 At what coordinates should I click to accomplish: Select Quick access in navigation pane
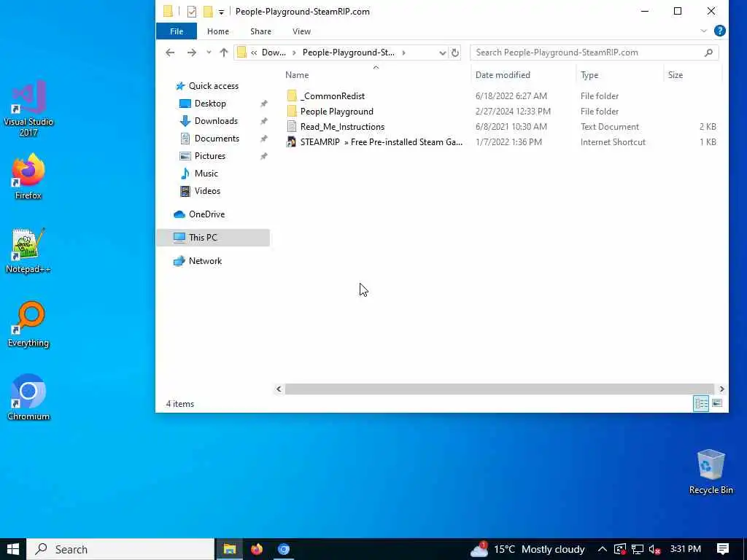[213, 86]
